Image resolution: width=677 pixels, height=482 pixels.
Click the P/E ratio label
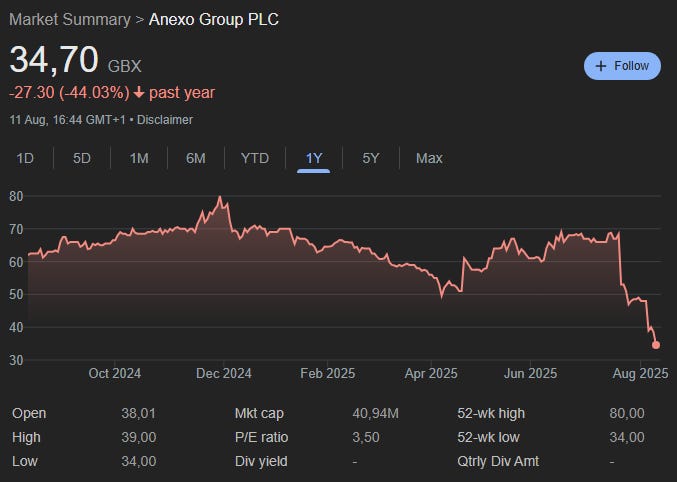pyautogui.click(x=262, y=437)
